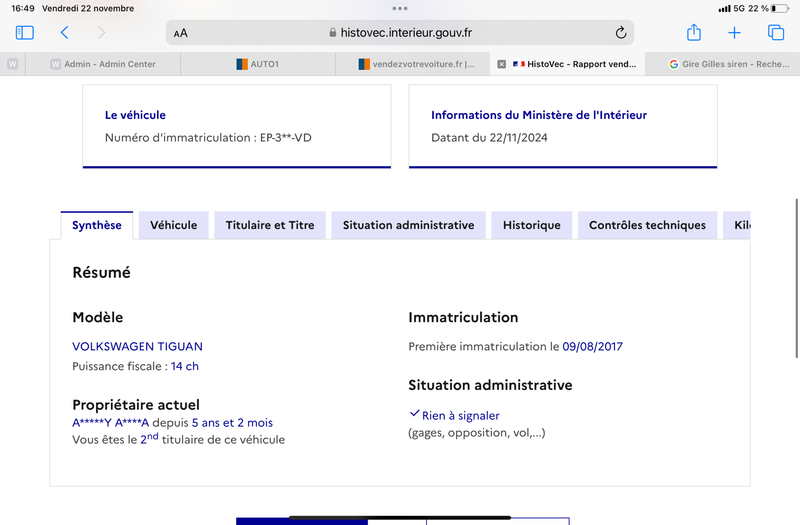Screen dimensions: 800x525
Task: Reload the page with the refresh icon
Action: 620,33
